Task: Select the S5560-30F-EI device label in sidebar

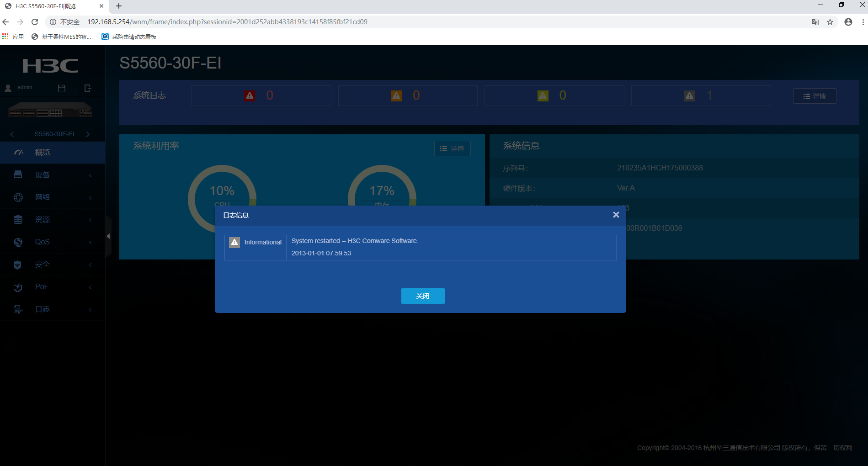Action: [x=54, y=134]
